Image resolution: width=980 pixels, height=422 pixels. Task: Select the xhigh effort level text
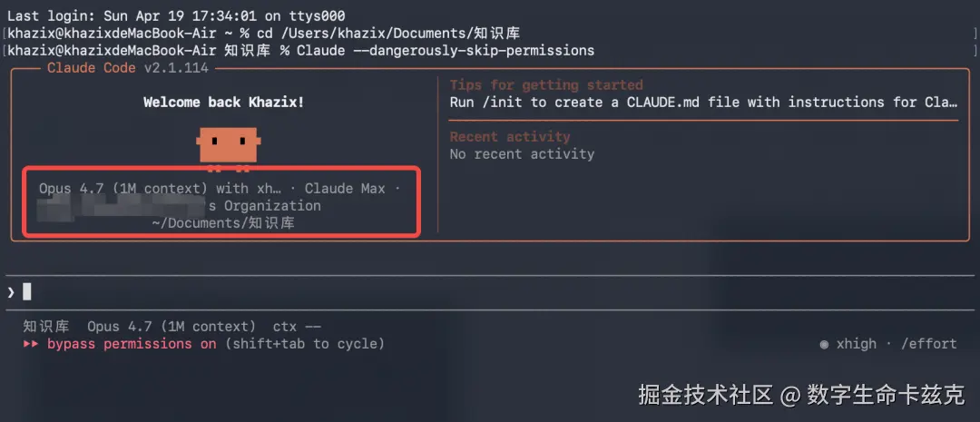[x=857, y=344]
